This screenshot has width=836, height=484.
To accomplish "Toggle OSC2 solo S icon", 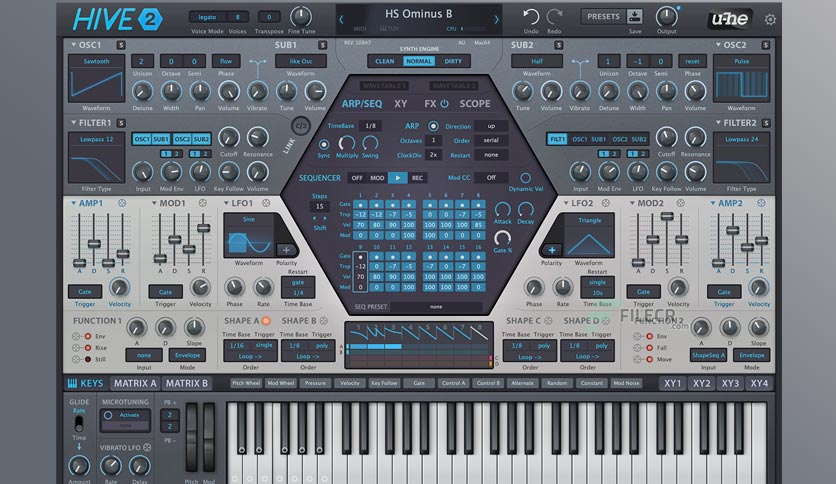I will pos(766,45).
